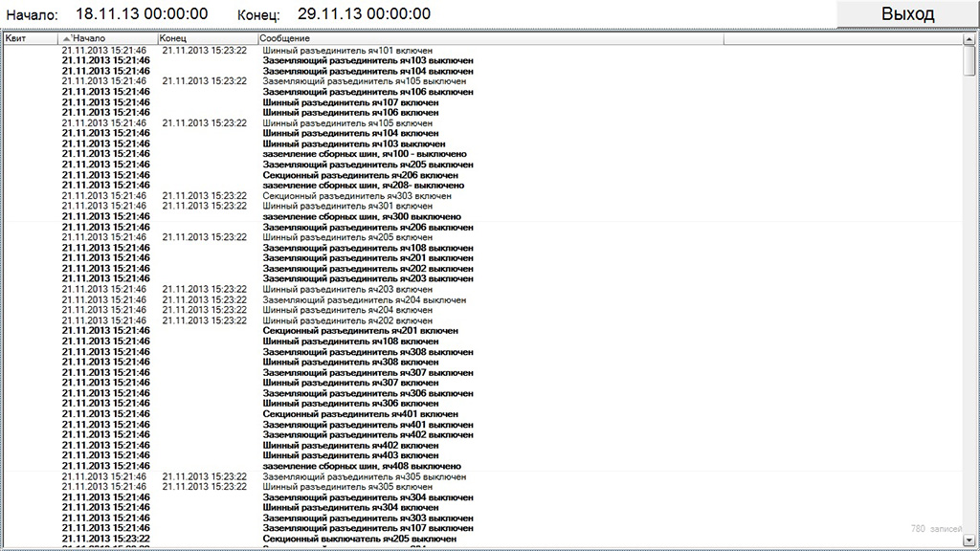Viewport: 980px width, 551px height.
Task: Select row Шинный разъединитель яч202 включен
Action: [482, 320]
